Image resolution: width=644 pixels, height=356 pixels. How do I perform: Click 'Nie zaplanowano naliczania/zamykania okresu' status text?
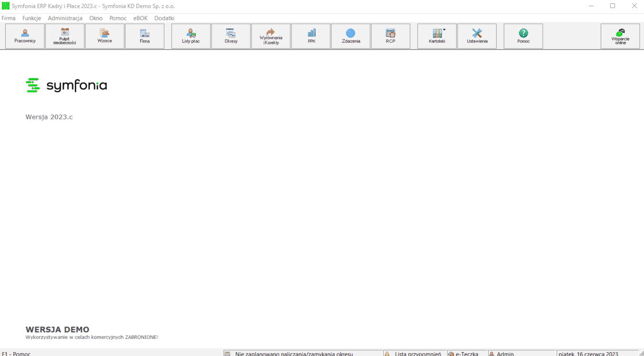294,354
